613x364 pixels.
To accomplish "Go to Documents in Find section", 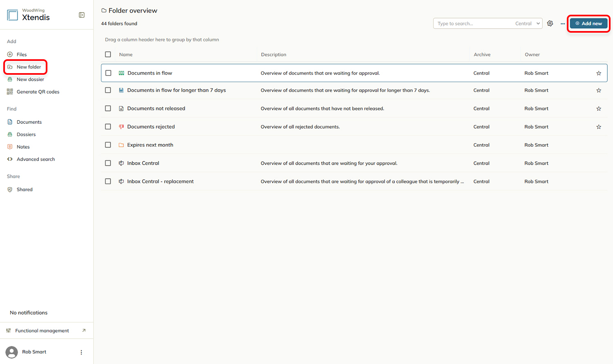I will [x=25, y=122].
